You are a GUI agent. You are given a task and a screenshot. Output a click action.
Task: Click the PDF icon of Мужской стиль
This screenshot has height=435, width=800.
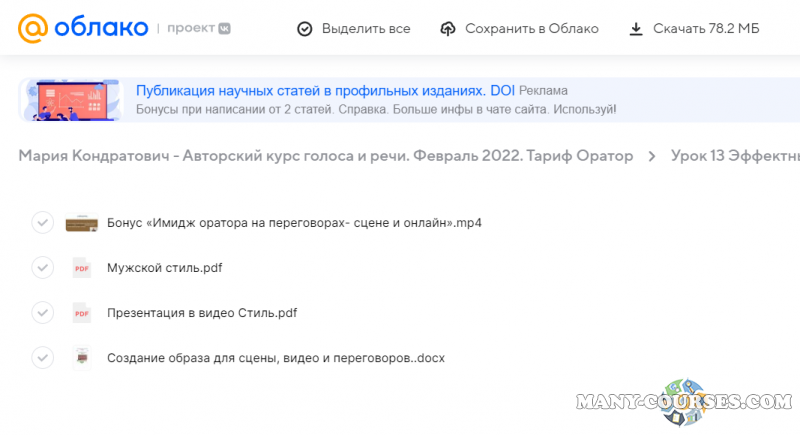[81, 267]
